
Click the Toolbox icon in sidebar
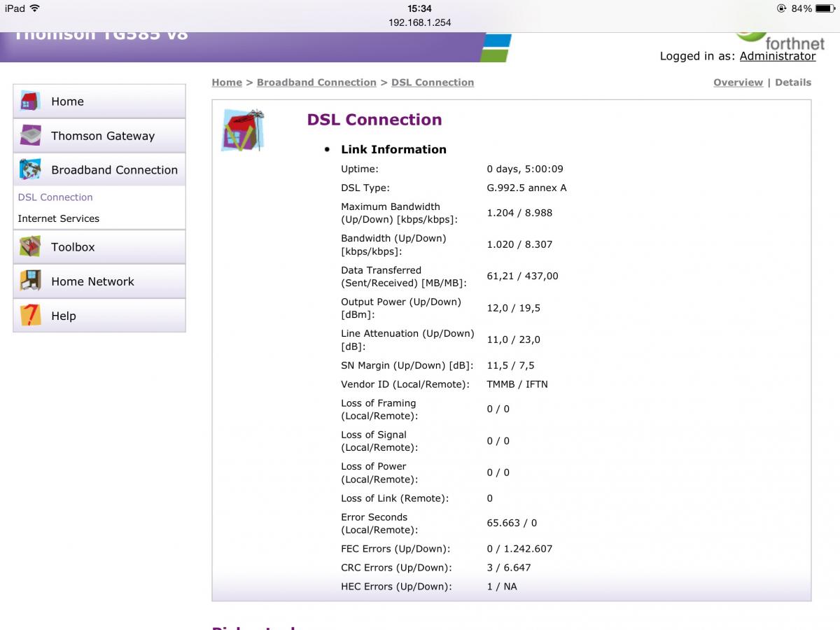coord(30,246)
